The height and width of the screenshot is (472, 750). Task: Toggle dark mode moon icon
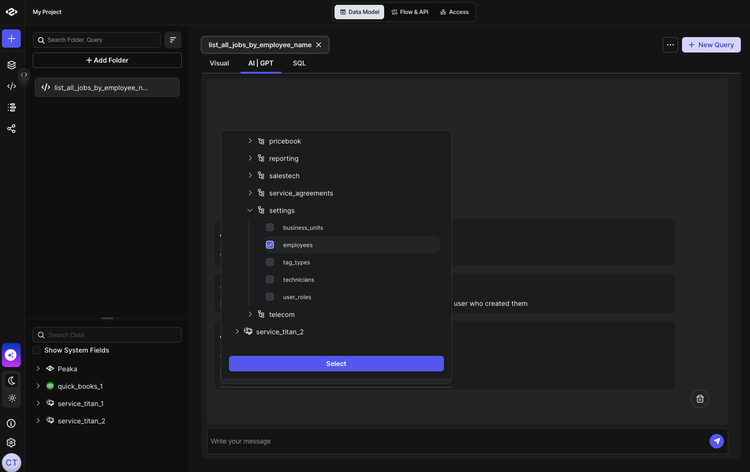11,380
